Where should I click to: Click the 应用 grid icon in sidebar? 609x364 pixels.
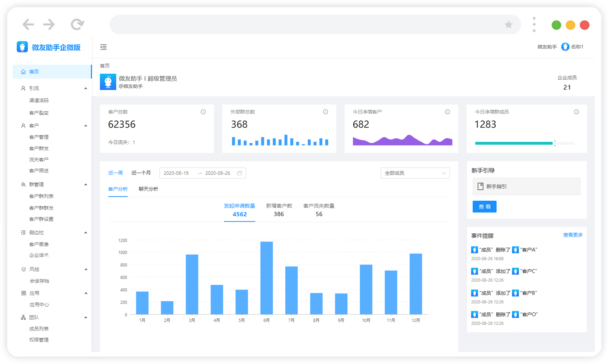tap(23, 293)
